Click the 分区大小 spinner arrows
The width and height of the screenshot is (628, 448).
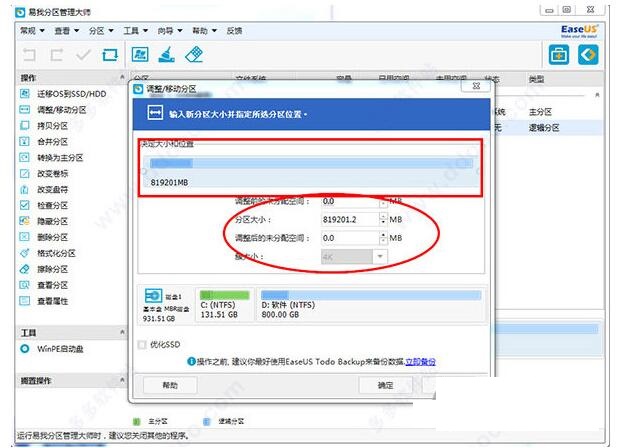point(383,219)
